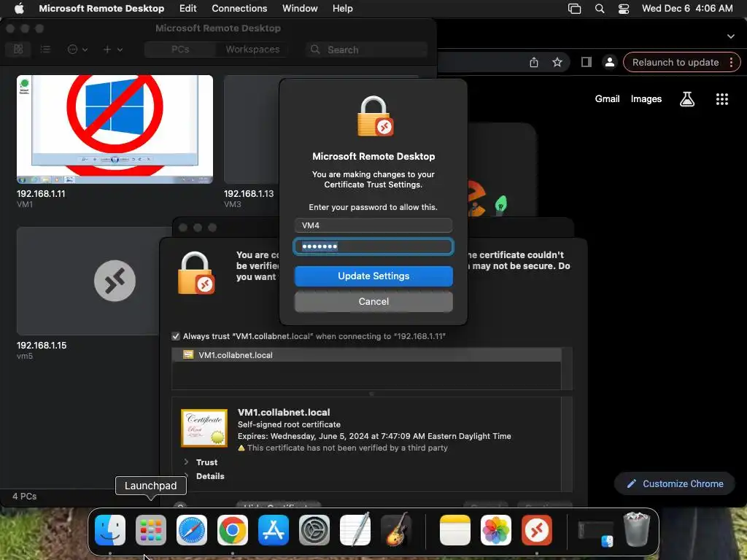Open the Trash in the dock

637,529
